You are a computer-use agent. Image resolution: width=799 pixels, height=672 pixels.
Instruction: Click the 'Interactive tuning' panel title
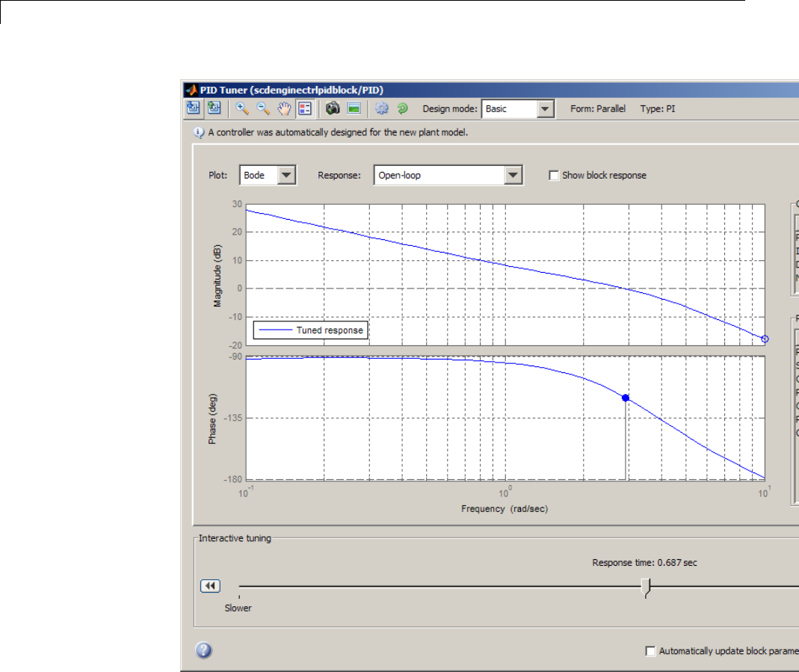point(235,538)
